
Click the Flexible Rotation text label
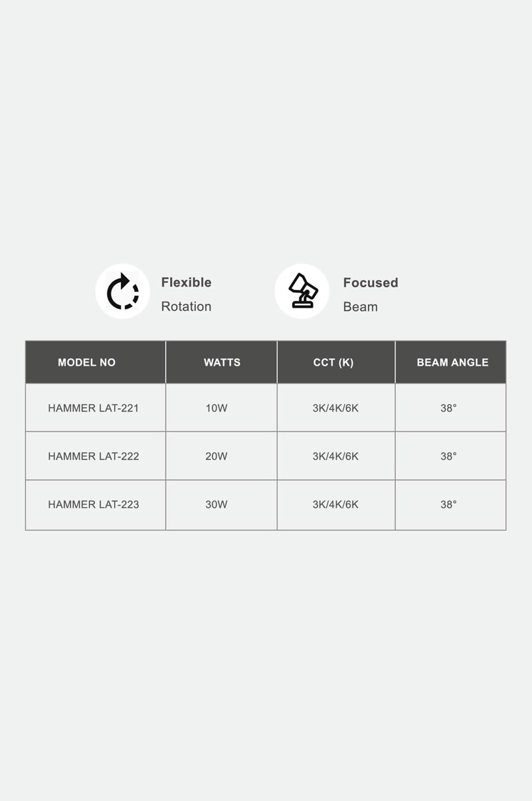pos(186,294)
